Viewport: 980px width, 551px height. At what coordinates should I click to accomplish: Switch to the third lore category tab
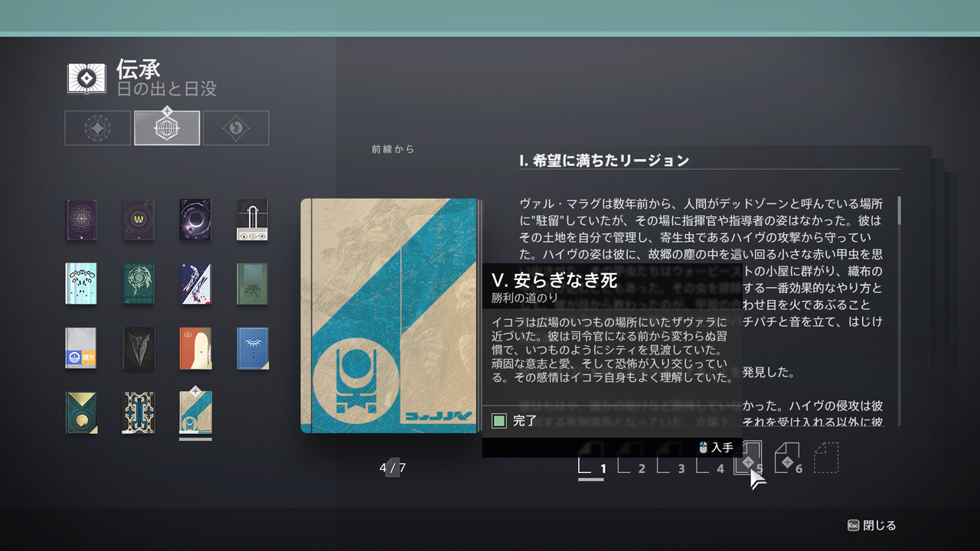(x=236, y=128)
